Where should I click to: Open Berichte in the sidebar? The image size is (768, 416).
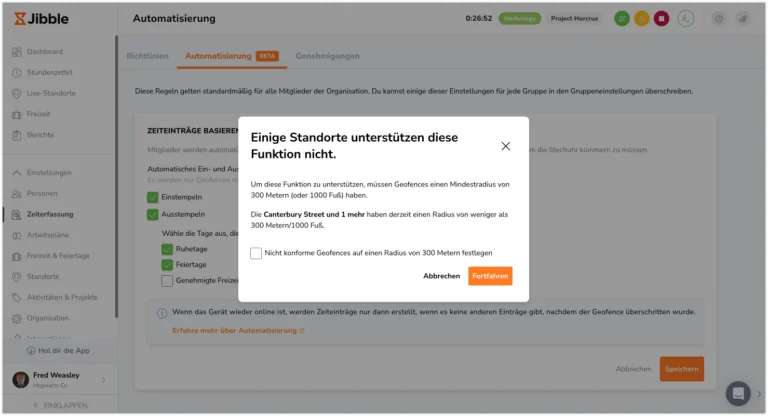40,134
